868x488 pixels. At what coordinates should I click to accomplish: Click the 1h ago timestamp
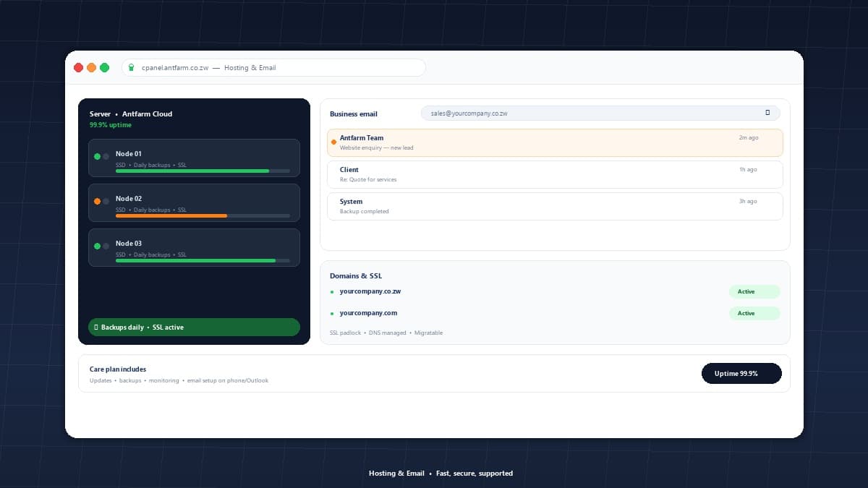tap(748, 170)
